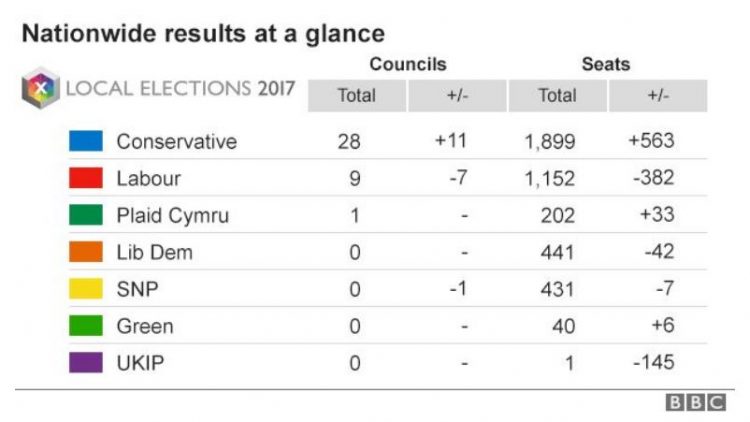Click the BBC logo

click(x=695, y=402)
